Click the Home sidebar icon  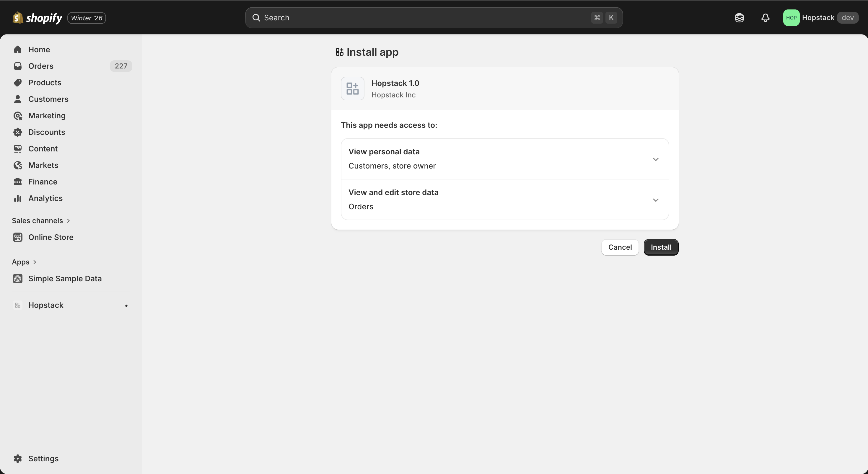pyautogui.click(x=18, y=50)
